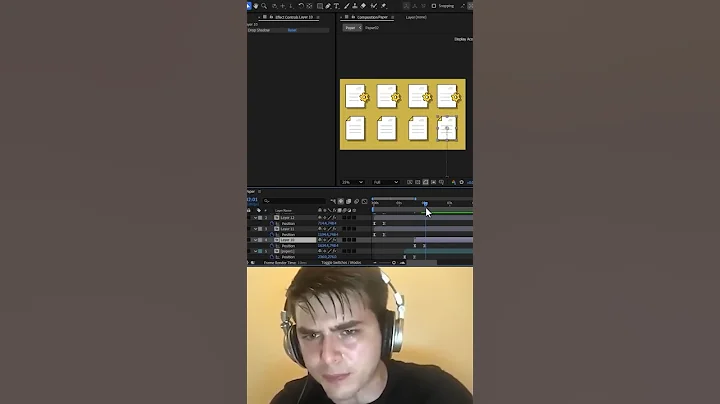Select the Rectangle shape tool
This screenshot has width=720, height=404.
320,6
